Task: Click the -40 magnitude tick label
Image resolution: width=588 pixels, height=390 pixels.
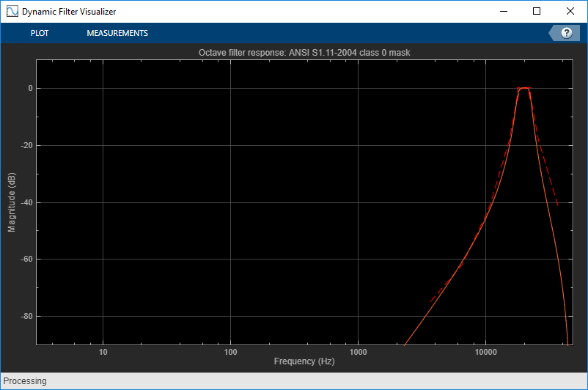Action: 26,202
